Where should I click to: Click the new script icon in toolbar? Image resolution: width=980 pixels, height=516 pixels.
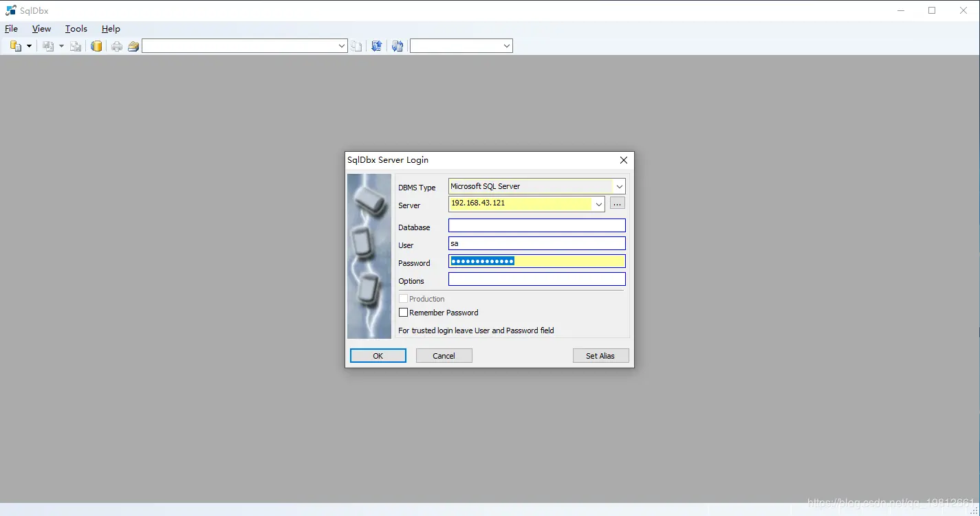point(16,46)
